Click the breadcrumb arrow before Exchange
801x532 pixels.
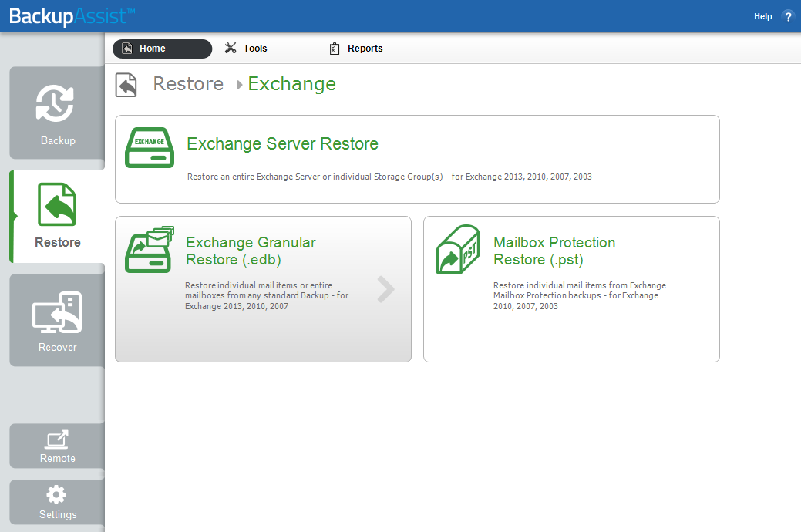[239, 85]
